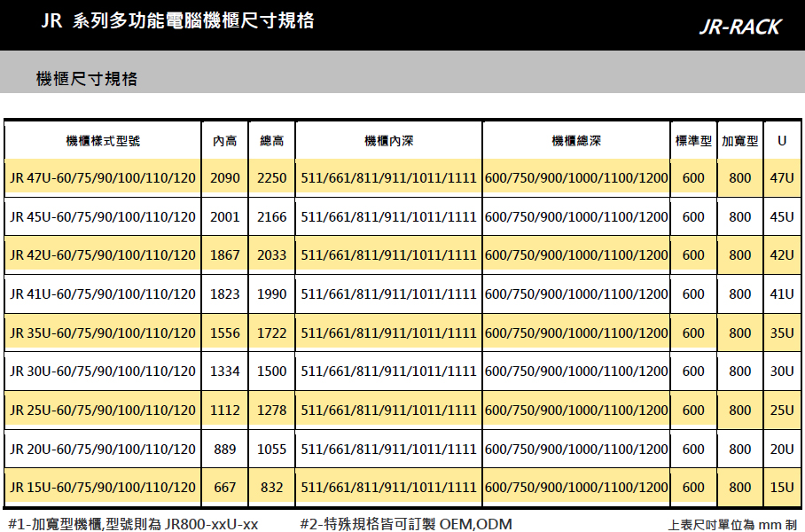The height and width of the screenshot is (532, 805).
Task: Click the 標準型 column header
Action: pyautogui.click(x=693, y=141)
